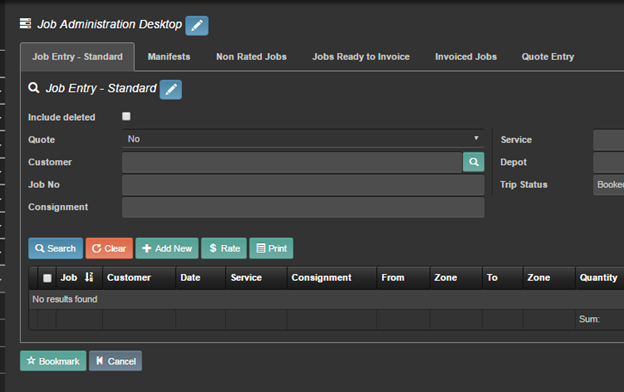
Task: Click the Print button
Action: (x=271, y=248)
